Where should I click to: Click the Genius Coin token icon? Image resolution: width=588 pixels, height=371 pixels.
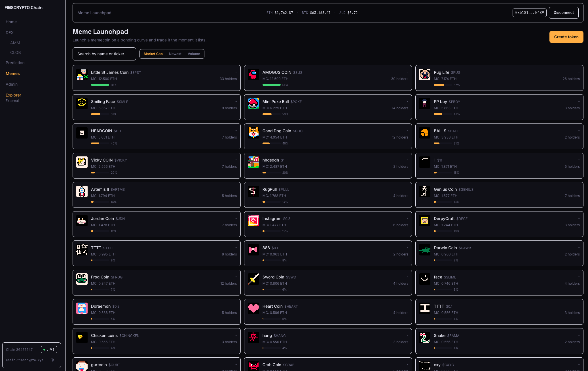tap(425, 191)
